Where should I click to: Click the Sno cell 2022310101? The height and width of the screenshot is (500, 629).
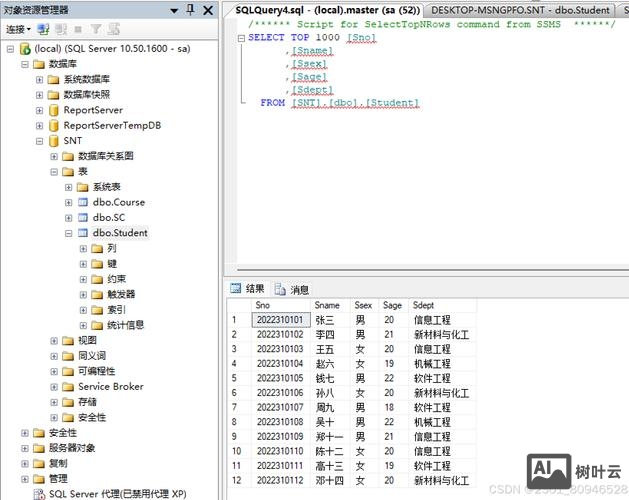click(278, 320)
